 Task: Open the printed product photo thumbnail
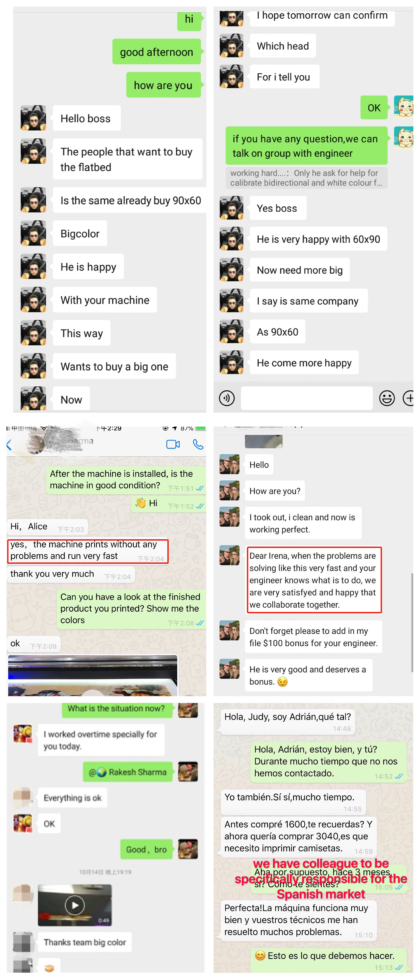point(92,675)
